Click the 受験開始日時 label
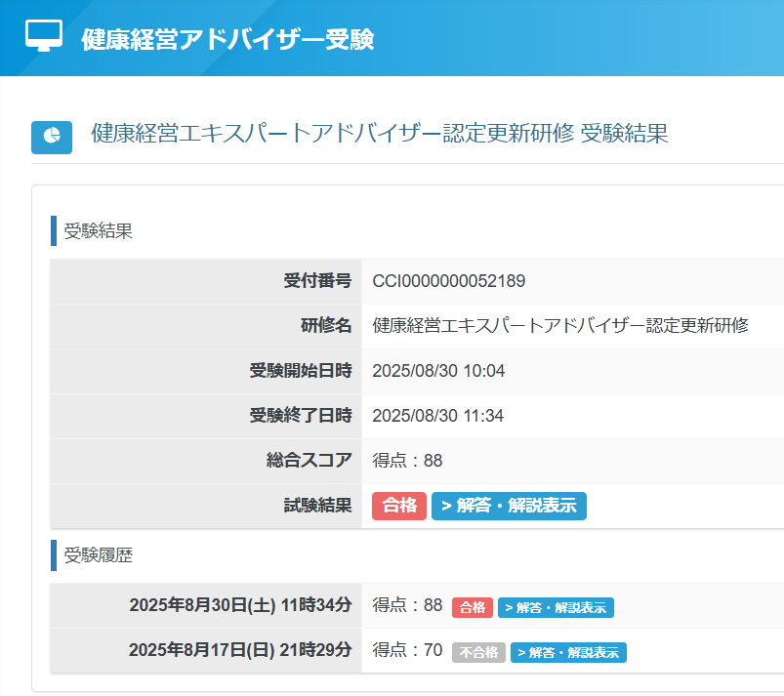This screenshot has height=696, width=784. click(301, 371)
